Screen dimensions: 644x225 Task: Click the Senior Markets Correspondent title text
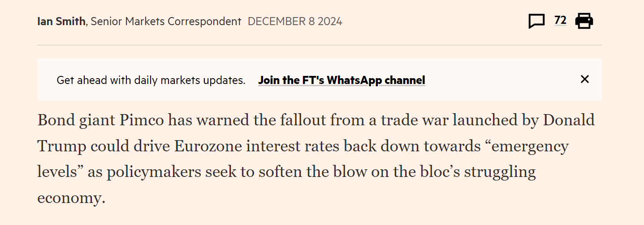166,21
